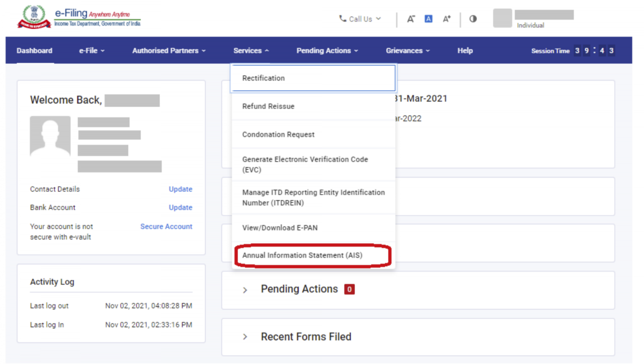Open the e-File menu
Image resolution: width=644 pixels, height=364 pixels.
92,51
